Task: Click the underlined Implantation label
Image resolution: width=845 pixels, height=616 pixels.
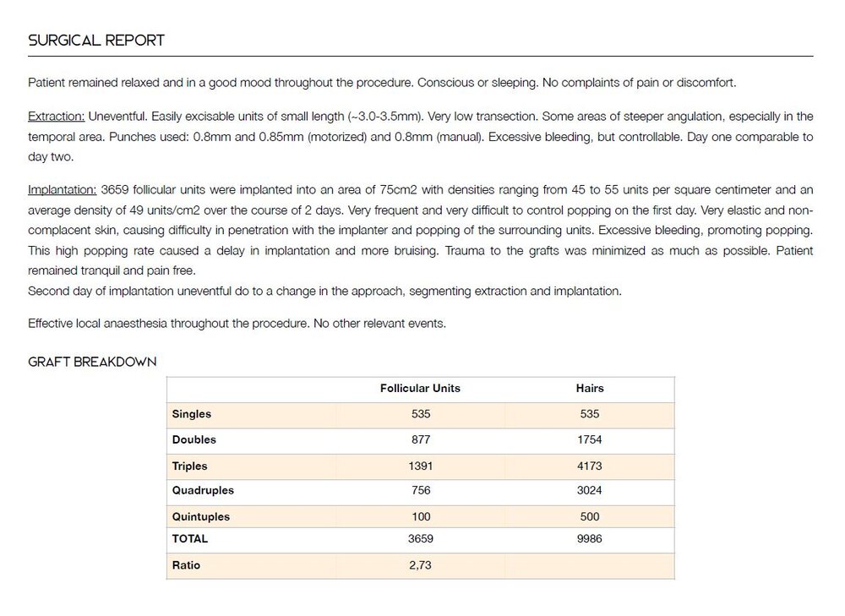Action: 63,189
